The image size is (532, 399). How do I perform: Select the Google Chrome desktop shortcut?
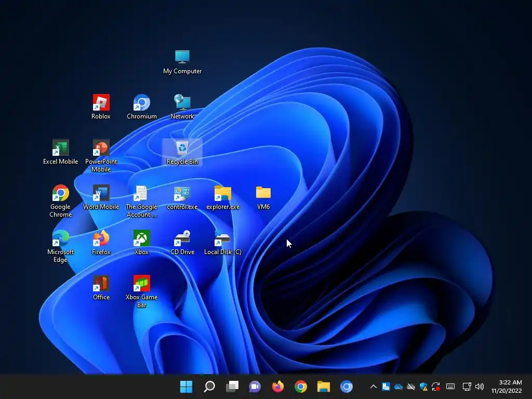[x=60, y=201]
